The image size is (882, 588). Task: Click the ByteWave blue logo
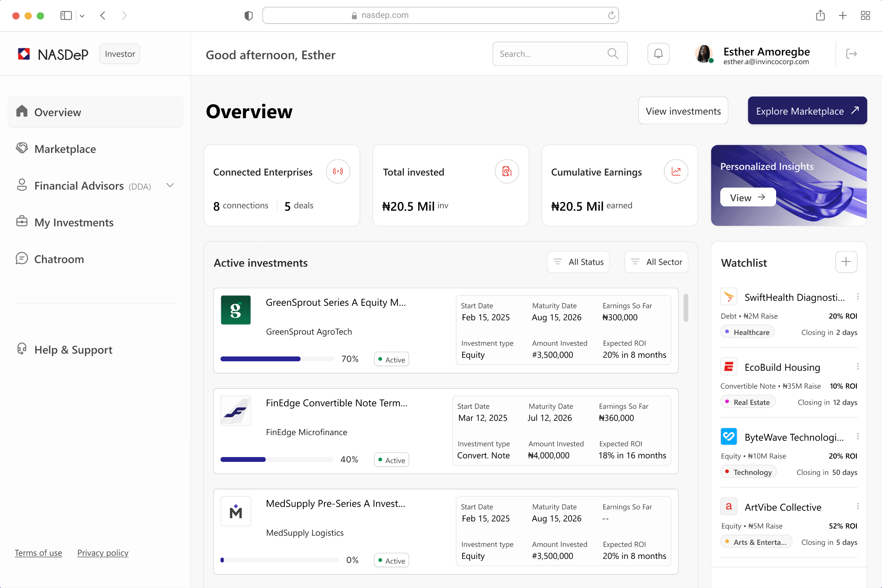[729, 436]
